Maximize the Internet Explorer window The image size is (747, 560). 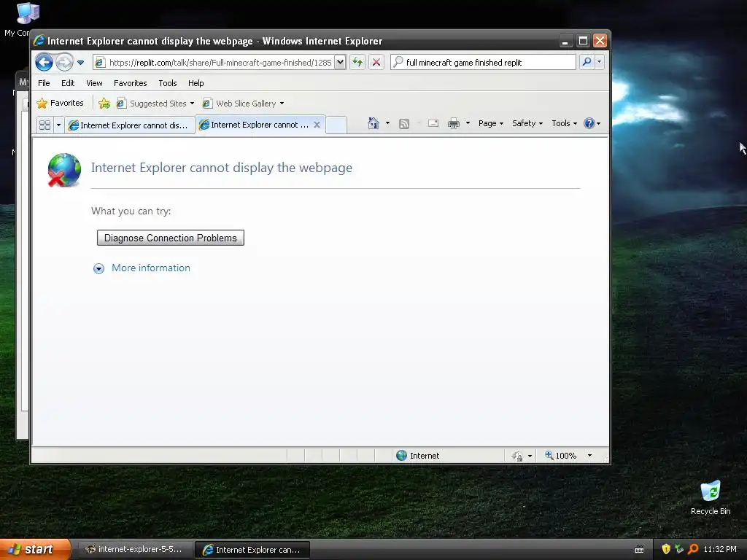pos(583,41)
